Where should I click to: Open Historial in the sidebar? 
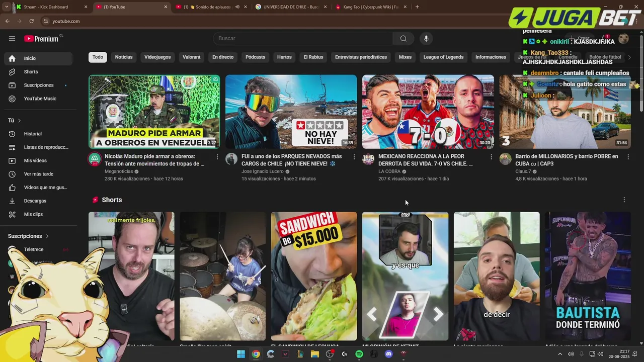click(x=38, y=134)
